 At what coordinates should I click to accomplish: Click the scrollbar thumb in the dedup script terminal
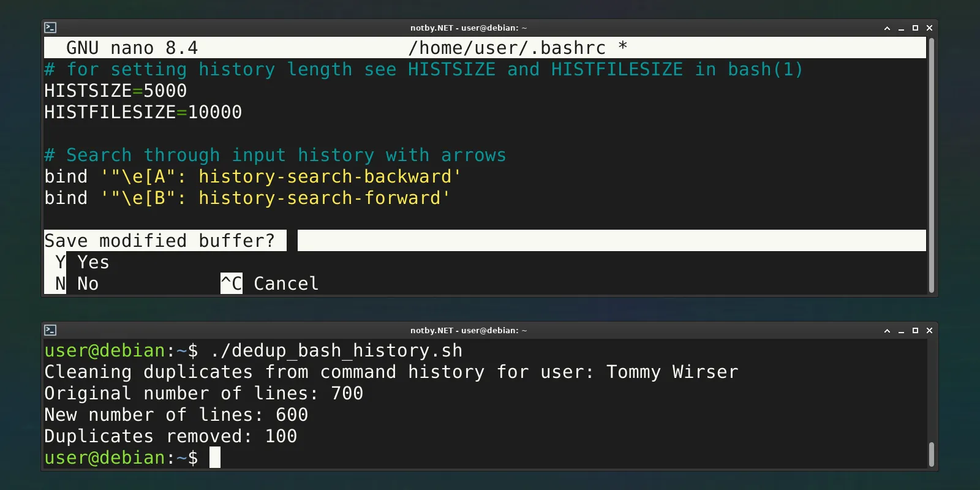(x=931, y=454)
